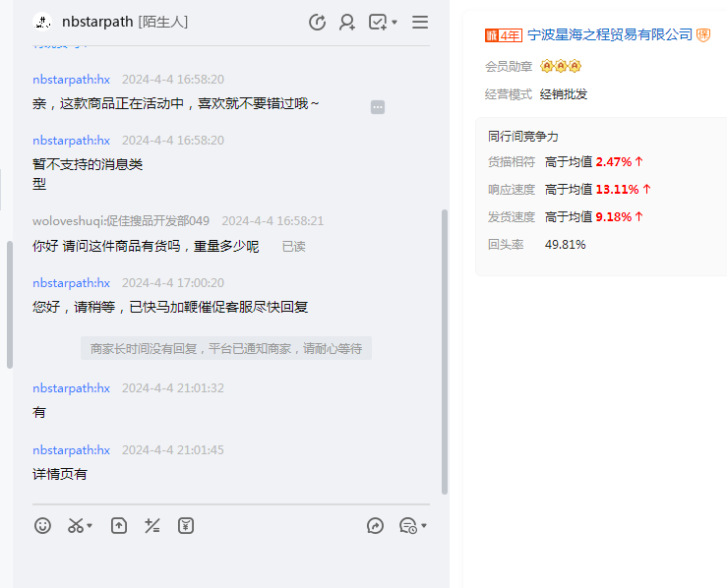Open the hamburger menu in chat header
Image resolution: width=727 pixels, height=588 pixels.
(420, 22)
